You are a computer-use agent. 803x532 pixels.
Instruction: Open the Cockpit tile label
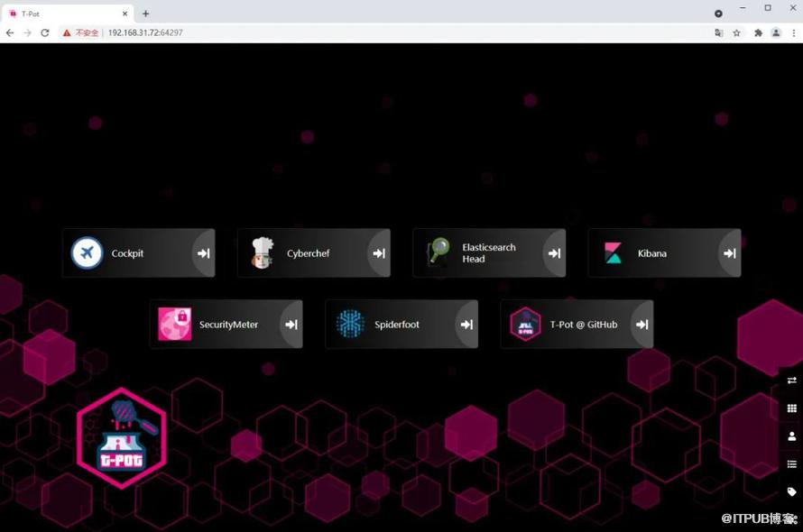(127, 253)
